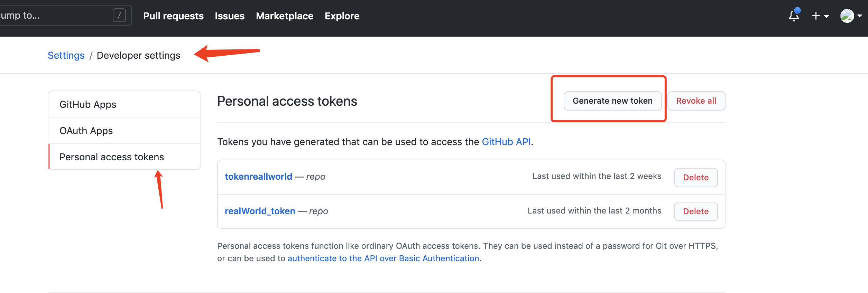Click 'Last used within the last 2 months'
This screenshot has height=293, width=868.
594,211
